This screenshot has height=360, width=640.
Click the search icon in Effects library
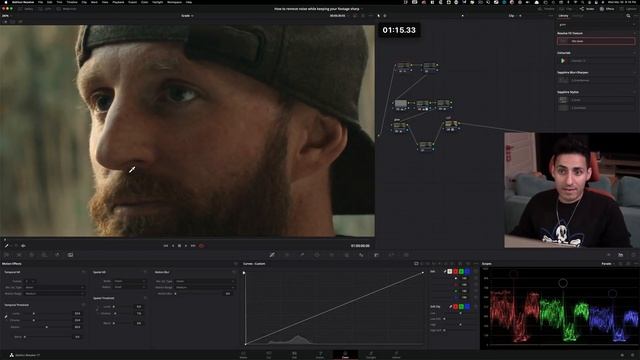pyautogui.click(x=628, y=16)
